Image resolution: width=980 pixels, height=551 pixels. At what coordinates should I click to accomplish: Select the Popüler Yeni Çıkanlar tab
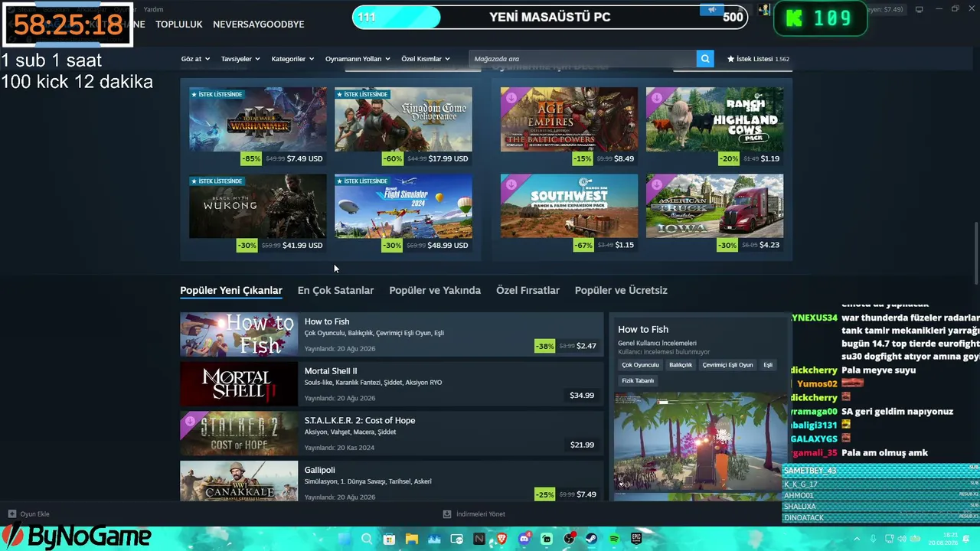coord(231,290)
